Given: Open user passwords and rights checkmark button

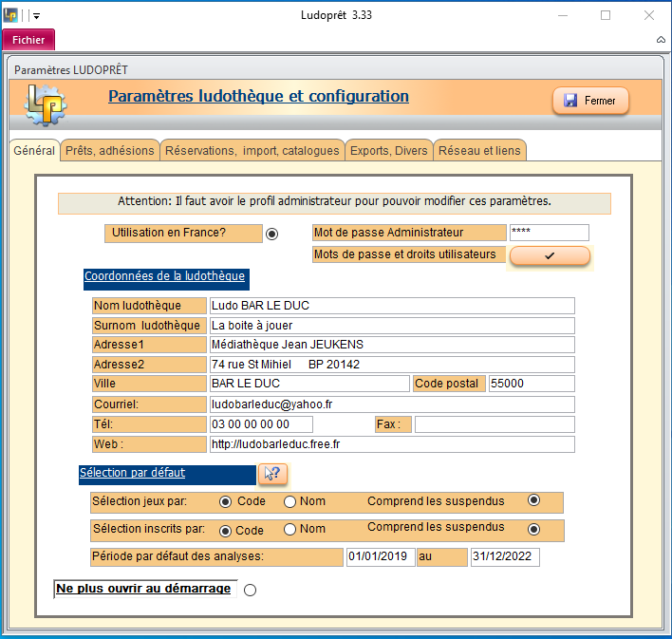Looking at the screenshot, I should [550, 255].
